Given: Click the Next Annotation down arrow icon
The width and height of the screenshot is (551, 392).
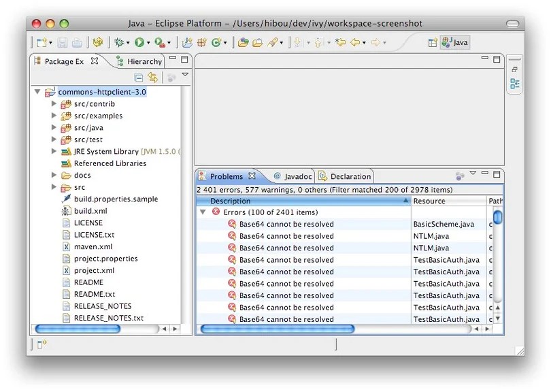Looking at the screenshot, I should tap(298, 43).
